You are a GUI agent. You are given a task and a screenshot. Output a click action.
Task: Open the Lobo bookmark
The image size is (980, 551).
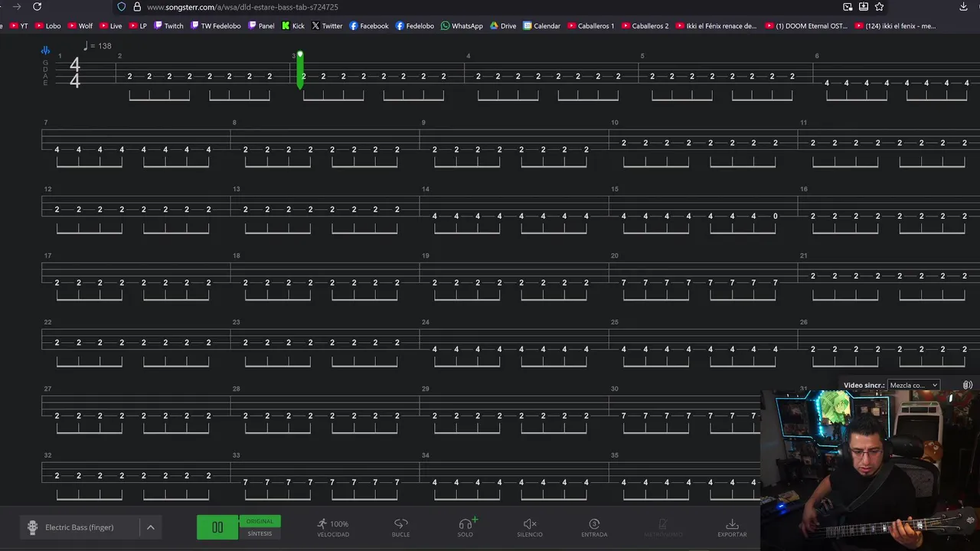(x=48, y=26)
